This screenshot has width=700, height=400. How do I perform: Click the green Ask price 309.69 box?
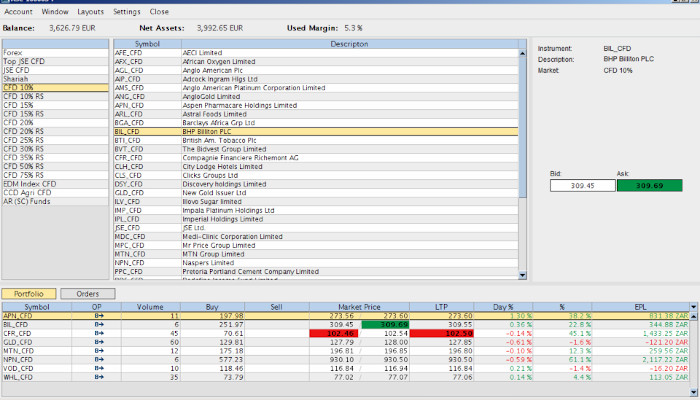pos(650,185)
